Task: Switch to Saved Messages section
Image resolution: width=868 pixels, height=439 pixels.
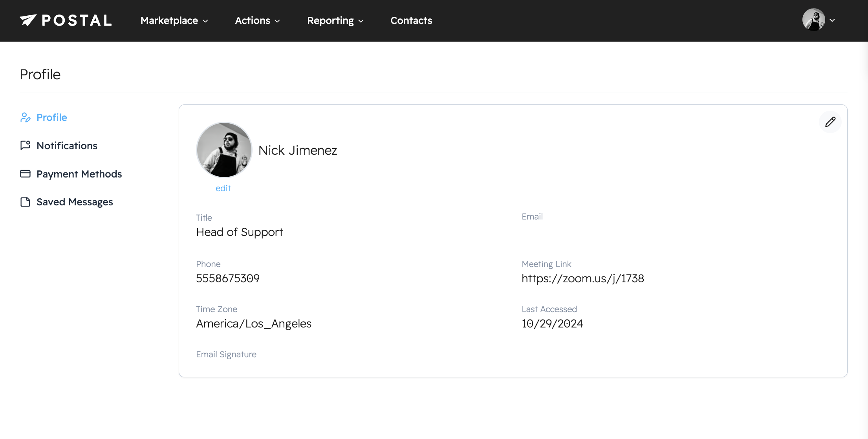Action: click(75, 202)
